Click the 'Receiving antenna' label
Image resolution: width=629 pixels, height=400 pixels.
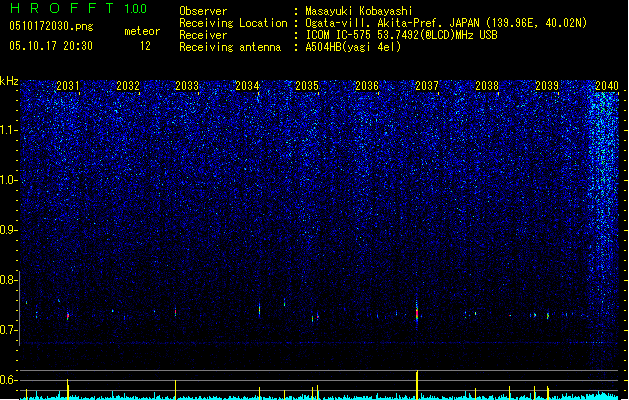coord(230,47)
